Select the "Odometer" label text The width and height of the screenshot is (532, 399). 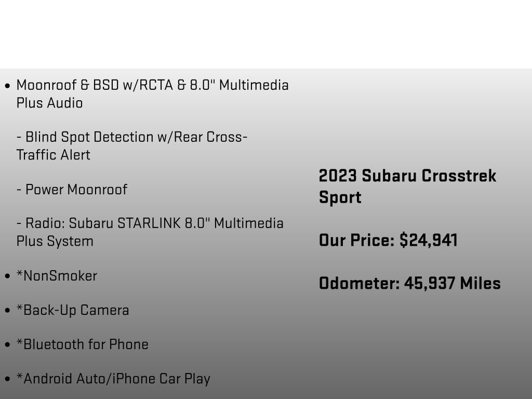358,283
